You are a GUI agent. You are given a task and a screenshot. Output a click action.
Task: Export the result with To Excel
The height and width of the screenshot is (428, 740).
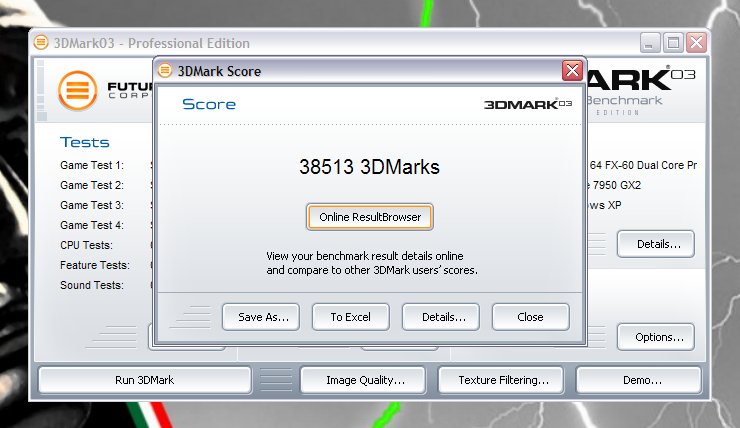351,317
